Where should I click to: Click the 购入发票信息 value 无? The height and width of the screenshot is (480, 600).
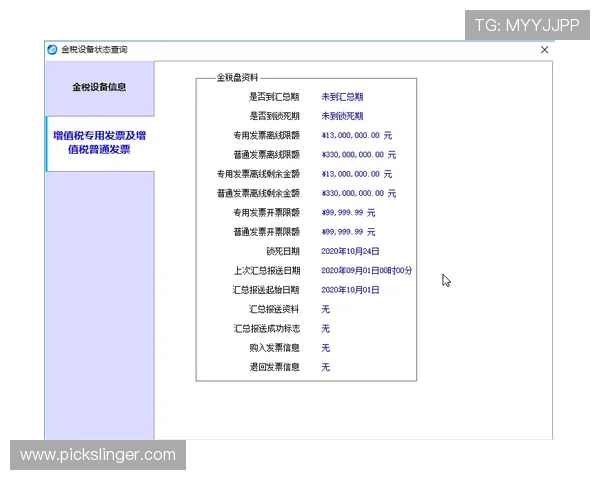pyautogui.click(x=326, y=348)
